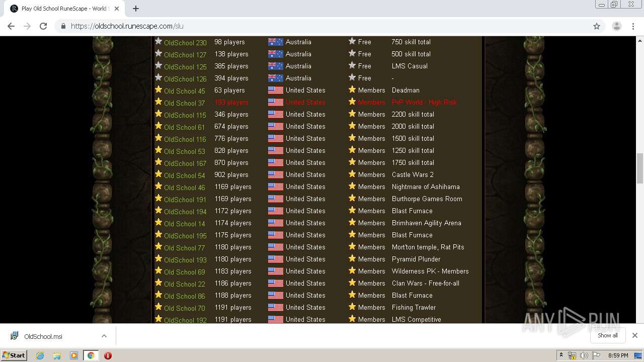Click the Australia flag in OldSchool 127 row
Image resolution: width=644 pixels, height=362 pixels.
275,54
